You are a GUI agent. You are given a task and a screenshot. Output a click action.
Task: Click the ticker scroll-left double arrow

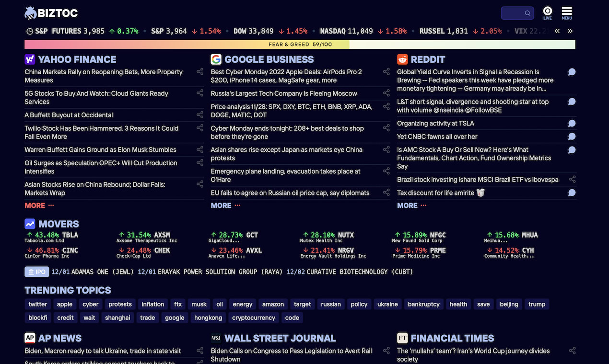tap(557, 31)
